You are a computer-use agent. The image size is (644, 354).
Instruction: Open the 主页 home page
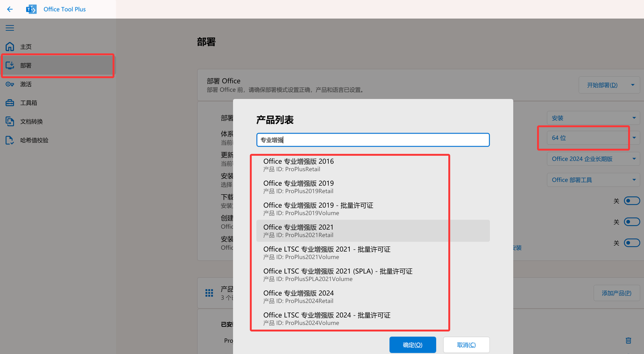click(x=26, y=47)
